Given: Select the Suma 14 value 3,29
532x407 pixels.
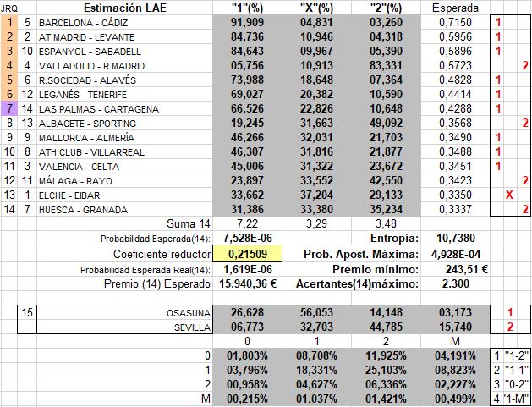Looking at the screenshot, I should 316,223.
